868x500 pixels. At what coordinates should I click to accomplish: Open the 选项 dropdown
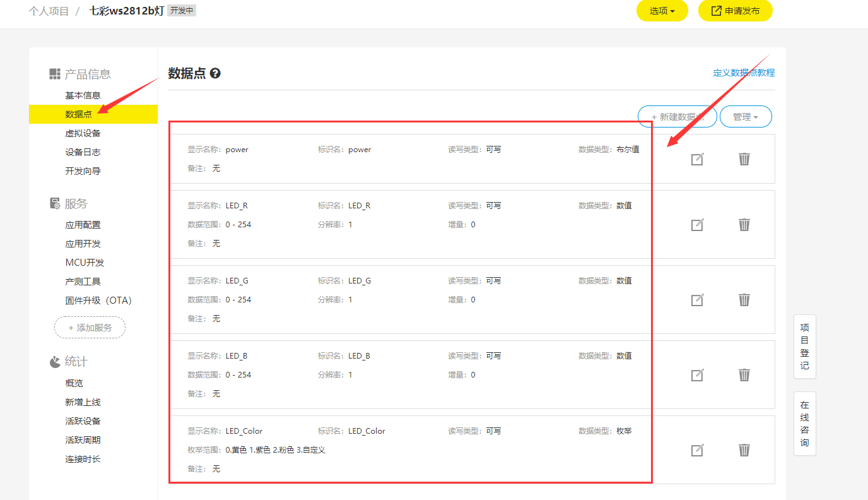[x=662, y=11]
